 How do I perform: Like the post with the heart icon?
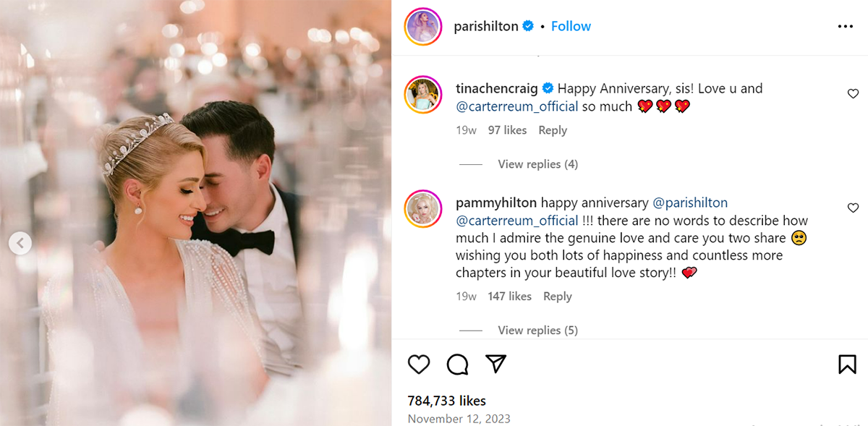(x=419, y=364)
